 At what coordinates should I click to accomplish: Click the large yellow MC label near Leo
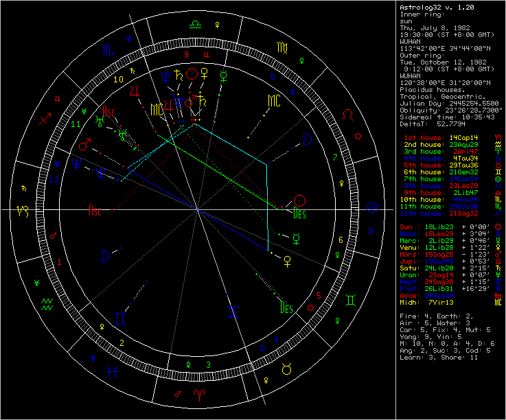[x=274, y=101]
